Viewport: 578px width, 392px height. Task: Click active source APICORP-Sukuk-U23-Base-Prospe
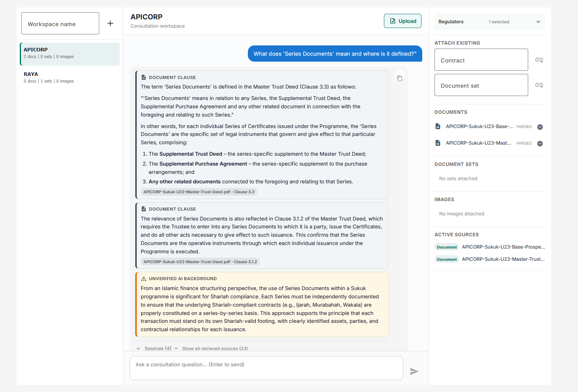503,247
